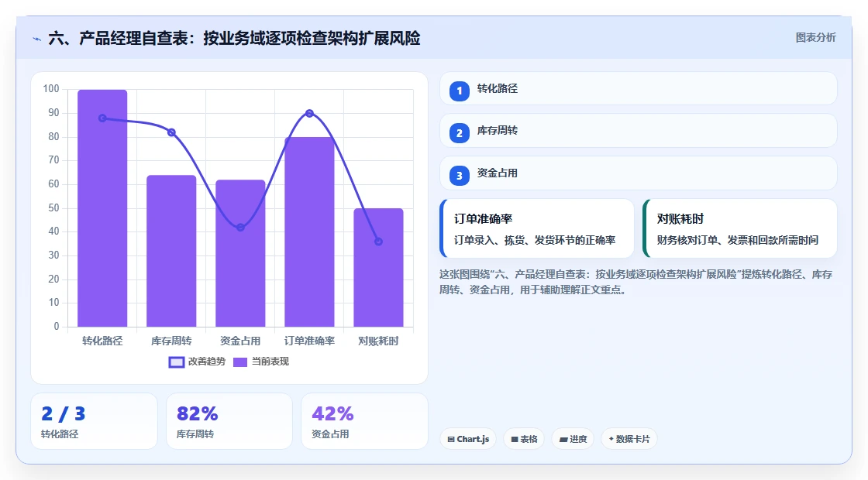This screenshot has height=480, width=868.
Task: Click the 改善趋势 legend label
Action: (x=206, y=362)
